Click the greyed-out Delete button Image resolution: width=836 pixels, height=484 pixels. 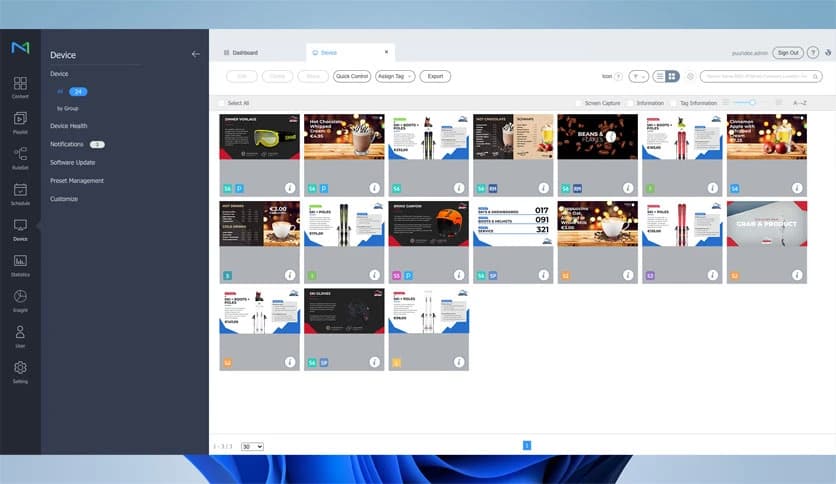coord(277,76)
